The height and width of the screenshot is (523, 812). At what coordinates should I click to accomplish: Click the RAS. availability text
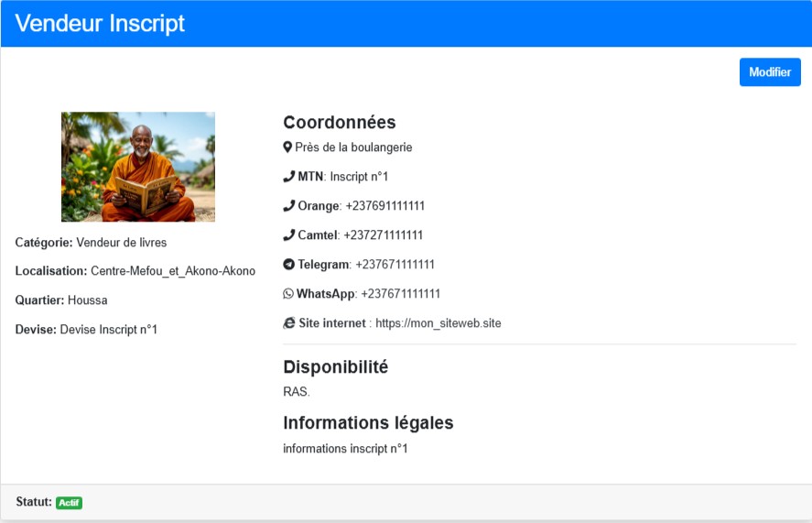297,391
